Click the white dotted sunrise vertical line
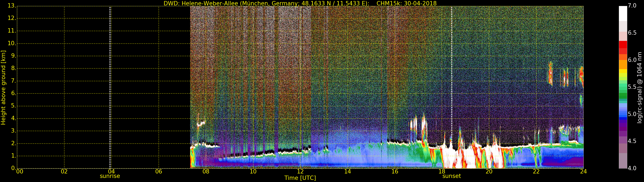This screenshot has height=182, width=644. pos(110,87)
